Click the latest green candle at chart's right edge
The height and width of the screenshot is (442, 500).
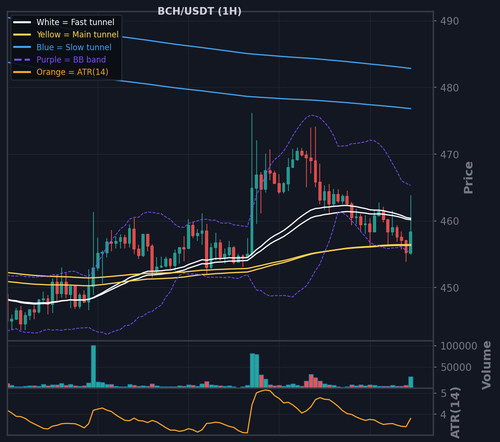click(x=411, y=243)
